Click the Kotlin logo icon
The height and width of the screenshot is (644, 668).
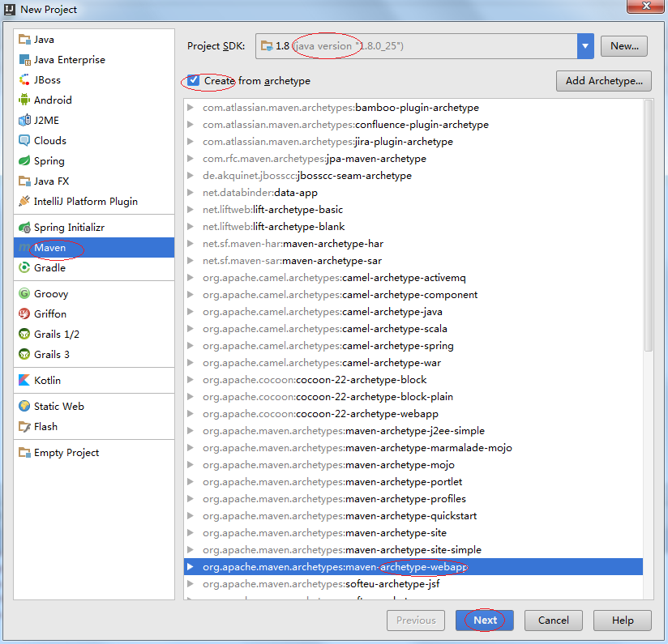click(24, 380)
